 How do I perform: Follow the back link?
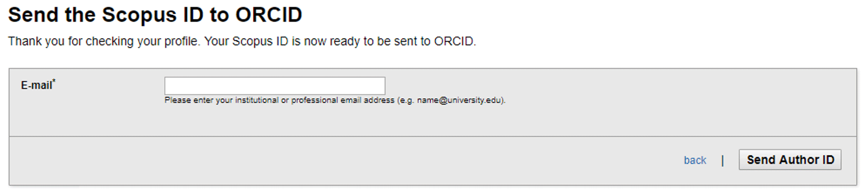pos(695,160)
